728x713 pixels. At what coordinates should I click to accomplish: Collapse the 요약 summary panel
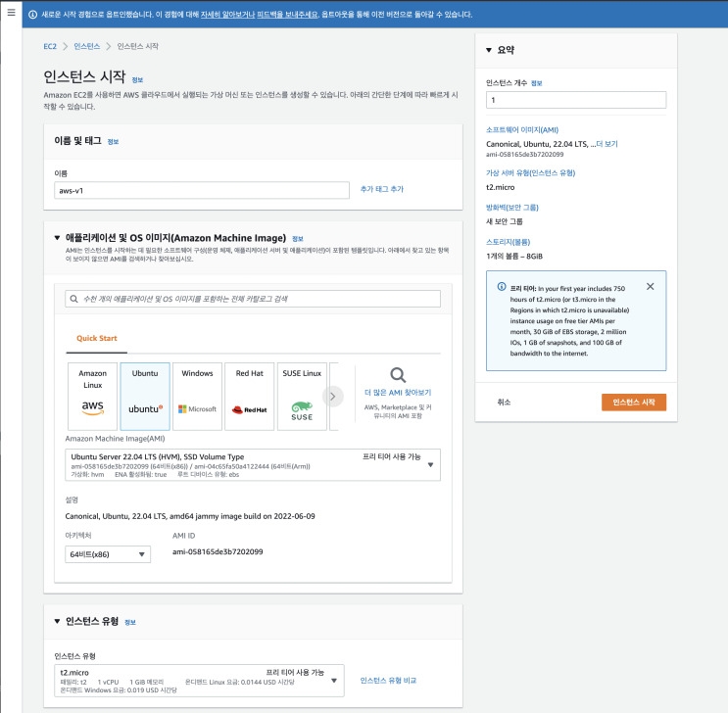(488, 50)
